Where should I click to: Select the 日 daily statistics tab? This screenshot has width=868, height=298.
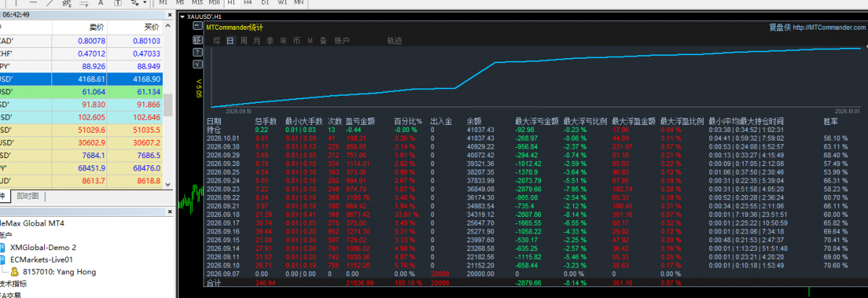click(x=230, y=41)
